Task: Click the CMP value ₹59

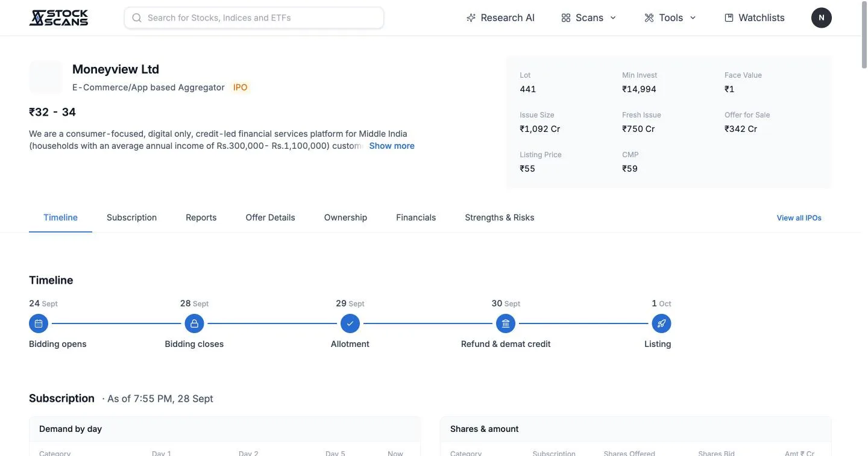Action: point(630,169)
